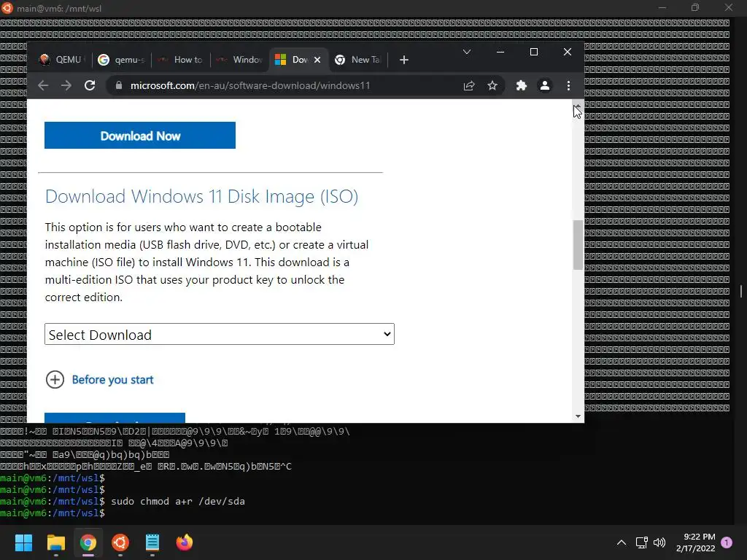Open the tab search chevron in Chrome

point(467,52)
